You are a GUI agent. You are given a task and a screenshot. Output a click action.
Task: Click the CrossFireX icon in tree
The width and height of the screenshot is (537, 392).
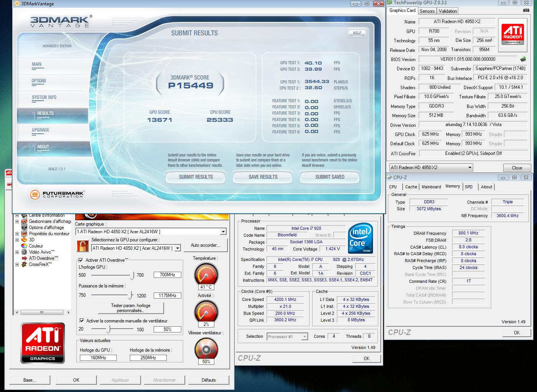coord(24,264)
